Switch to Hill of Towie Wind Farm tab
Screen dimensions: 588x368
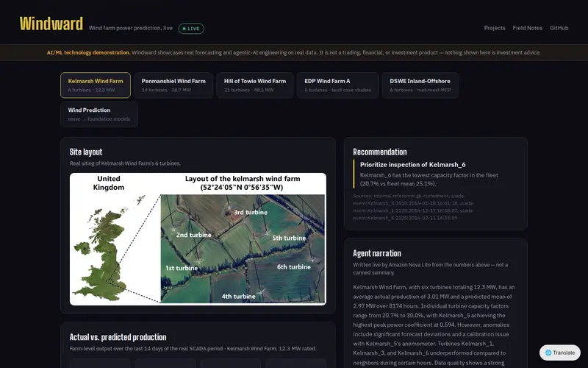click(255, 85)
